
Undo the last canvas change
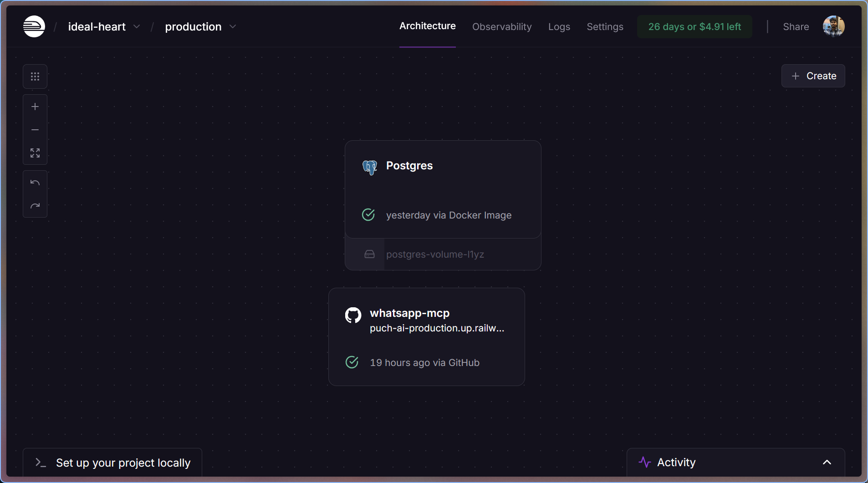[x=35, y=183]
